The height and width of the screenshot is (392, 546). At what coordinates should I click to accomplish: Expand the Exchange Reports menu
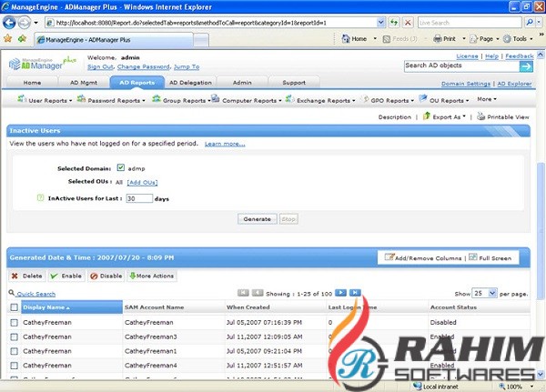[x=320, y=100]
